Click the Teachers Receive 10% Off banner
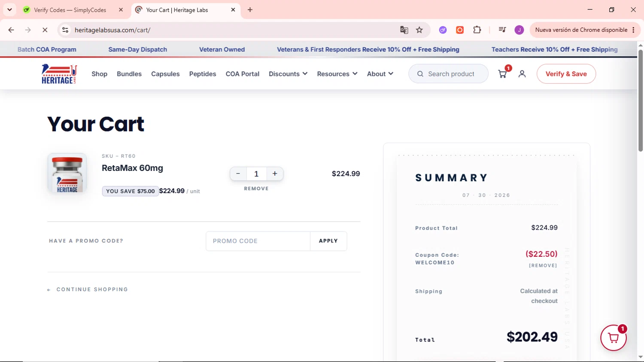This screenshot has height=362, width=644. coord(555,49)
